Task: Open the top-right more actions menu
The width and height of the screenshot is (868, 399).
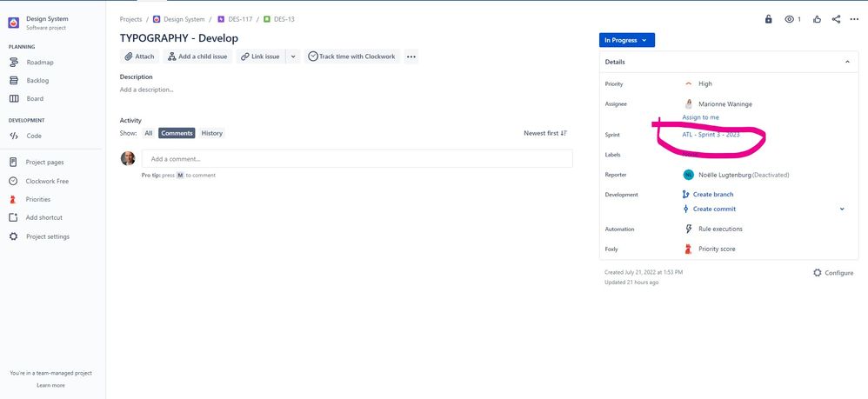Action: (x=854, y=19)
